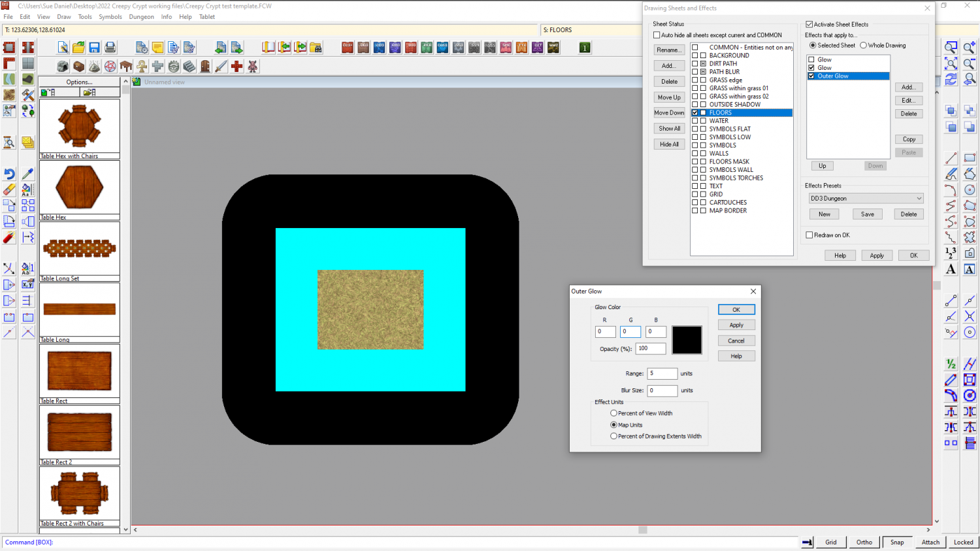Image resolution: width=980 pixels, height=551 pixels.
Task: Open the wooden door symbol catalog icon
Action: click(205, 67)
